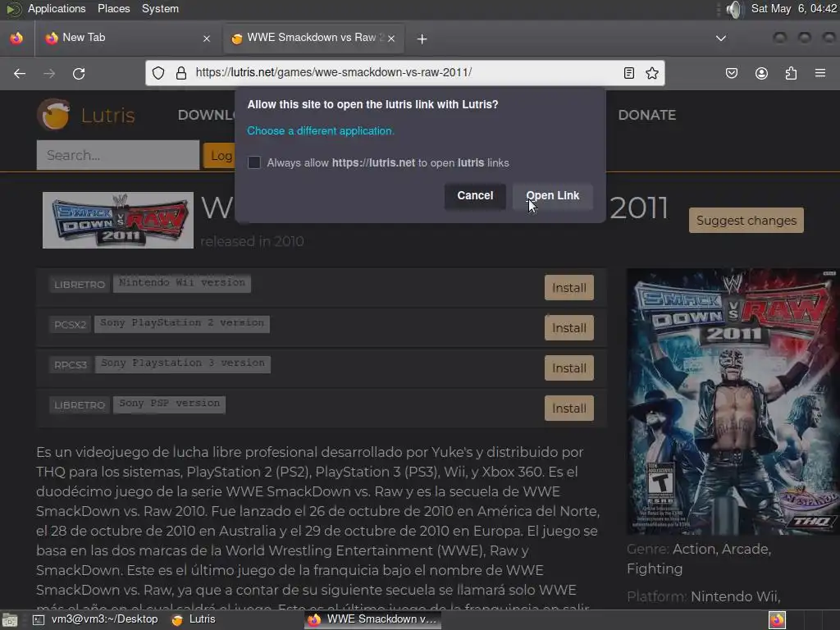Viewport: 840px width, 630px height.
Task: Click the URL address bar
Action: [x=404, y=73]
